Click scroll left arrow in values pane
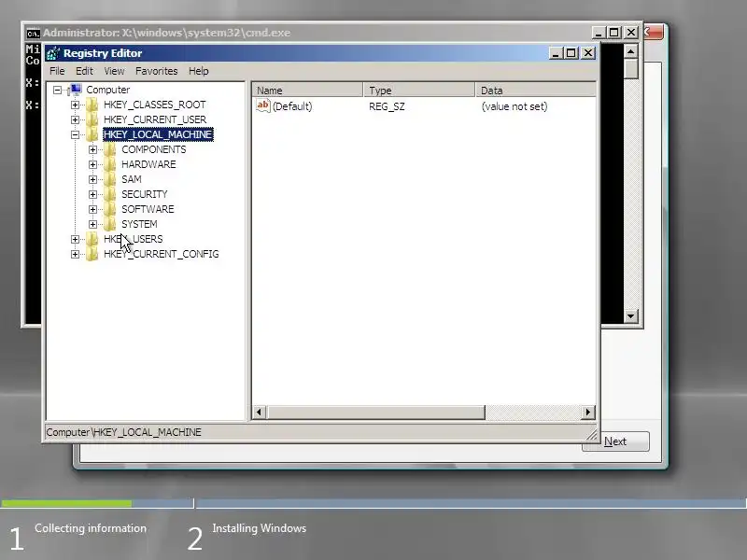747x560 pixels. coord(260,413)
